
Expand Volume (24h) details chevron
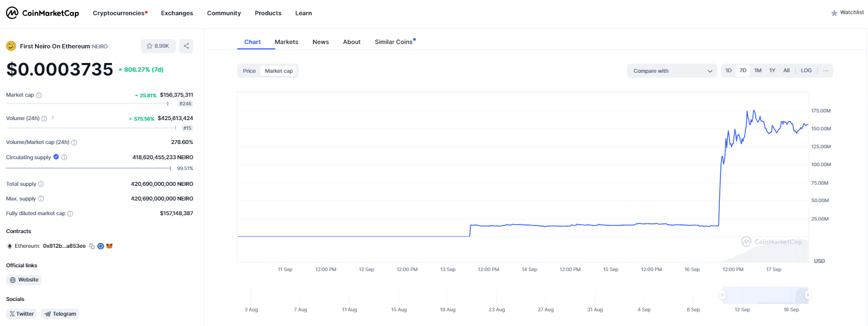coord(53,118)
